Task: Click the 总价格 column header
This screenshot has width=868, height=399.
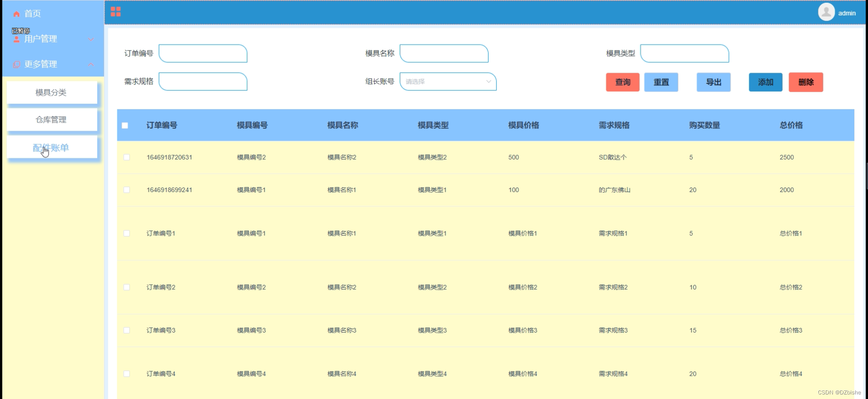Action: [x=791, y=125]
